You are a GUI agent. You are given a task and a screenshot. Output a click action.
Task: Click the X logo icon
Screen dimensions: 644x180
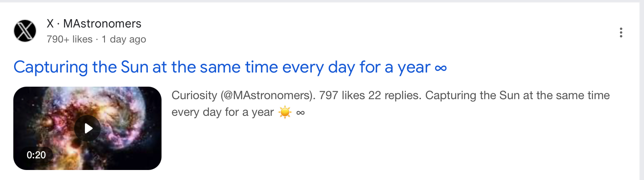coord(25,31)
